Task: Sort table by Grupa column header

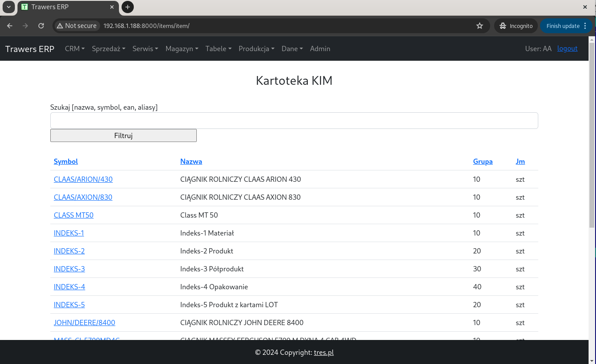Action: (483, 161)
